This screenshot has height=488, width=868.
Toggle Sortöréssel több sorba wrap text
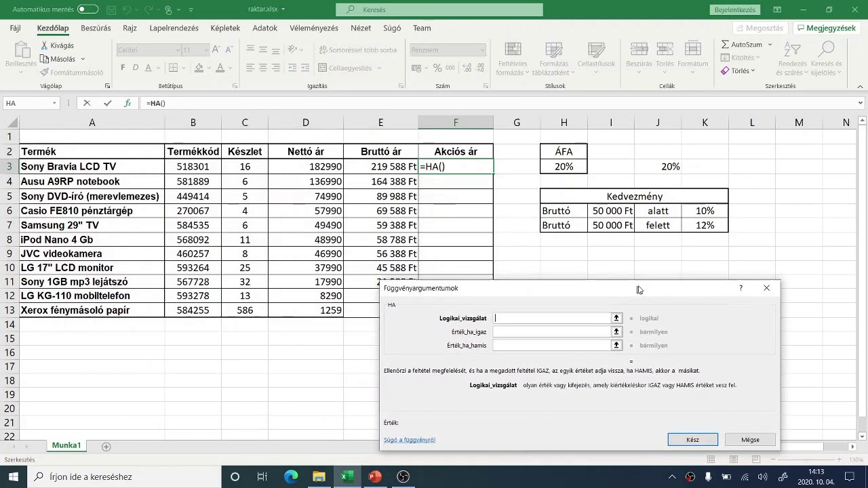(357, 49)
